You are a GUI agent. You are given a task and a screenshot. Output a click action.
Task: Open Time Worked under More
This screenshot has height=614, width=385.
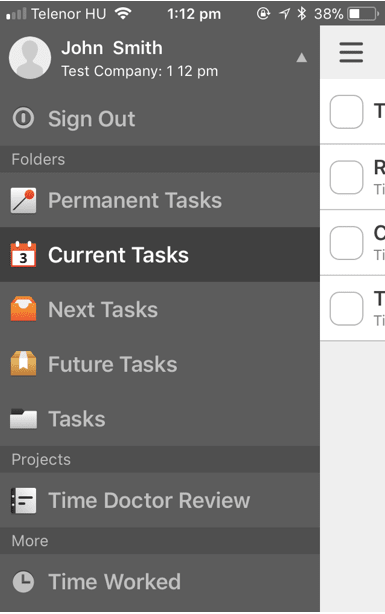point(160,582)
